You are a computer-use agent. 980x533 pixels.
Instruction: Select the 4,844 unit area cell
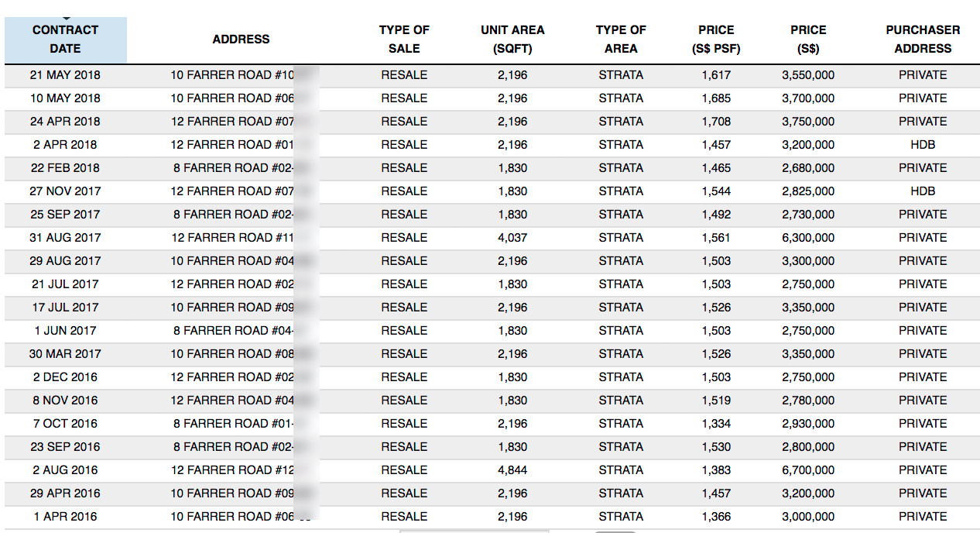(512, 470)
